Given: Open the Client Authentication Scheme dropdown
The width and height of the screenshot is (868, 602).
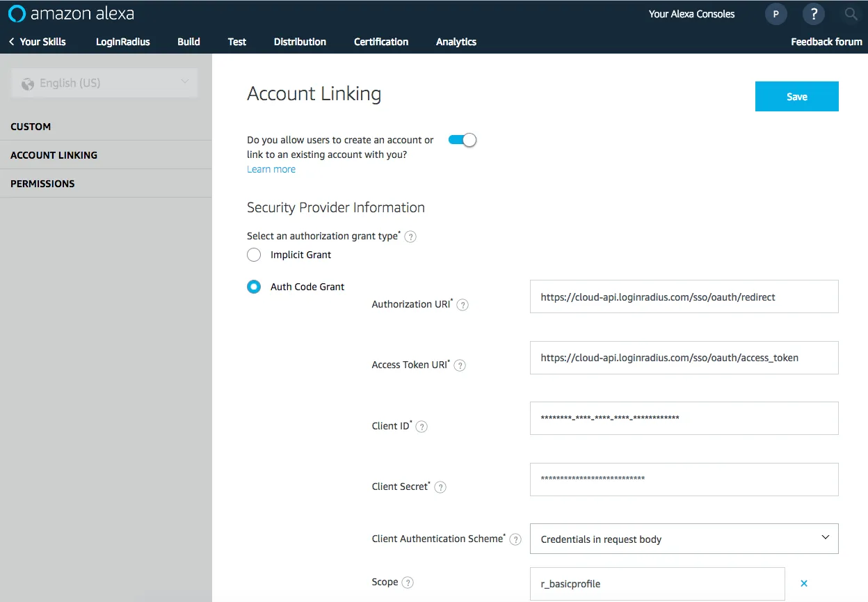Looking at the screenshot, I should (684, 538).
